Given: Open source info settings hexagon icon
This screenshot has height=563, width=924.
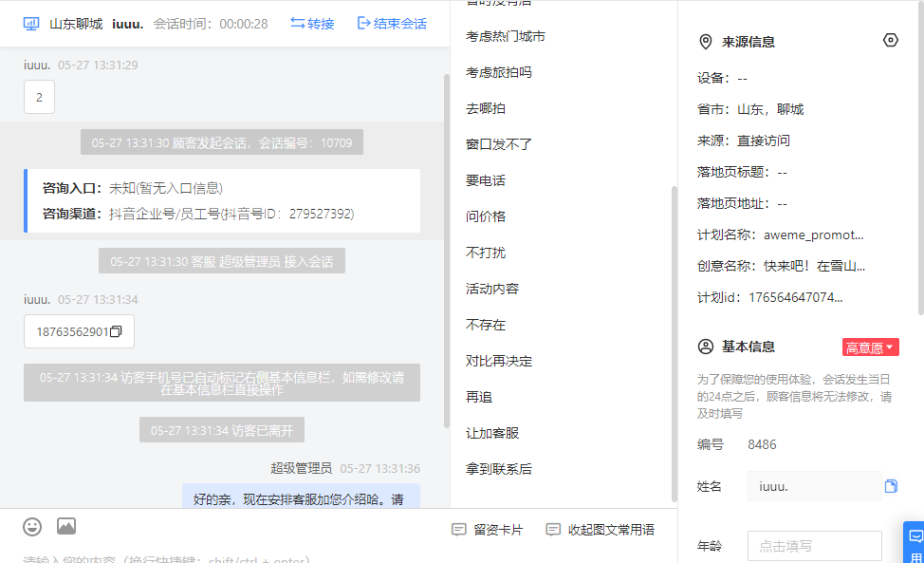Looking at the screenshot, I should [891, 40].
